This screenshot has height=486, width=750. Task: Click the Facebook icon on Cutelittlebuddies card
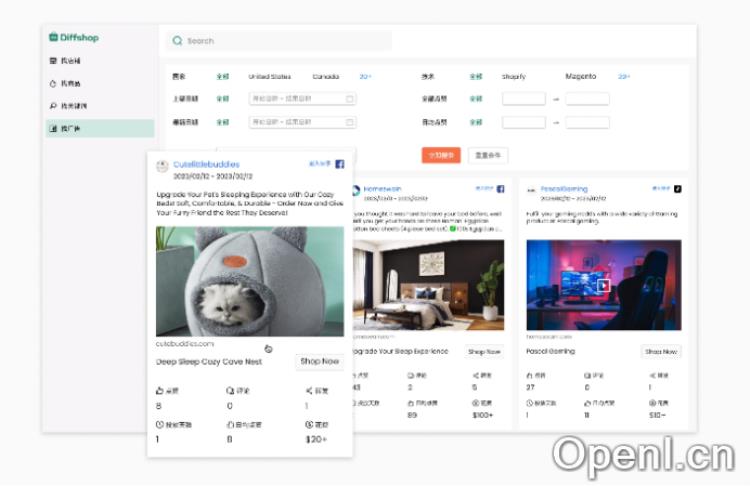point(339,164)
